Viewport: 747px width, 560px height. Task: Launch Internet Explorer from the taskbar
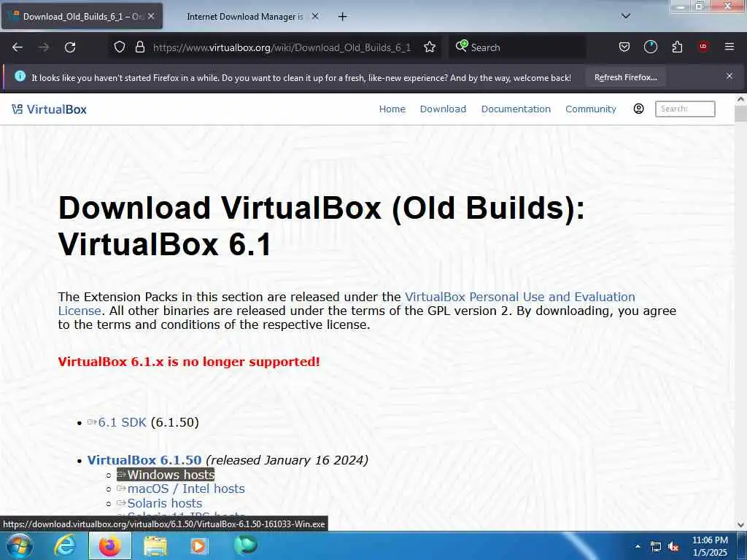(x=65, y=545)
